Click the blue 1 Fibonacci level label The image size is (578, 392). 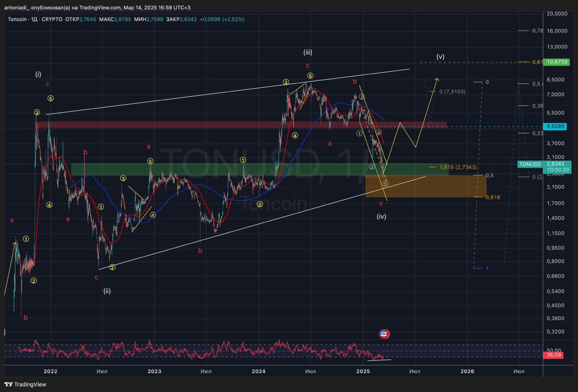tap(487, 268)
